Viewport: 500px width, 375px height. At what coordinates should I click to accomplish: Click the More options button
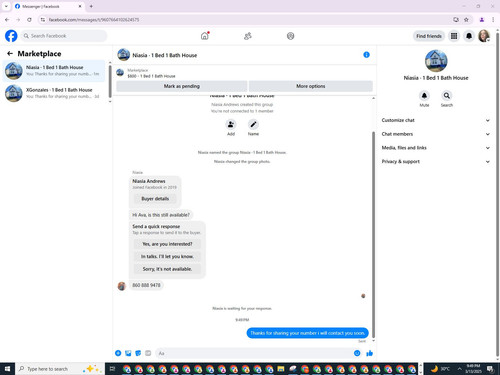pyautogui.click(x=311, y=86)
